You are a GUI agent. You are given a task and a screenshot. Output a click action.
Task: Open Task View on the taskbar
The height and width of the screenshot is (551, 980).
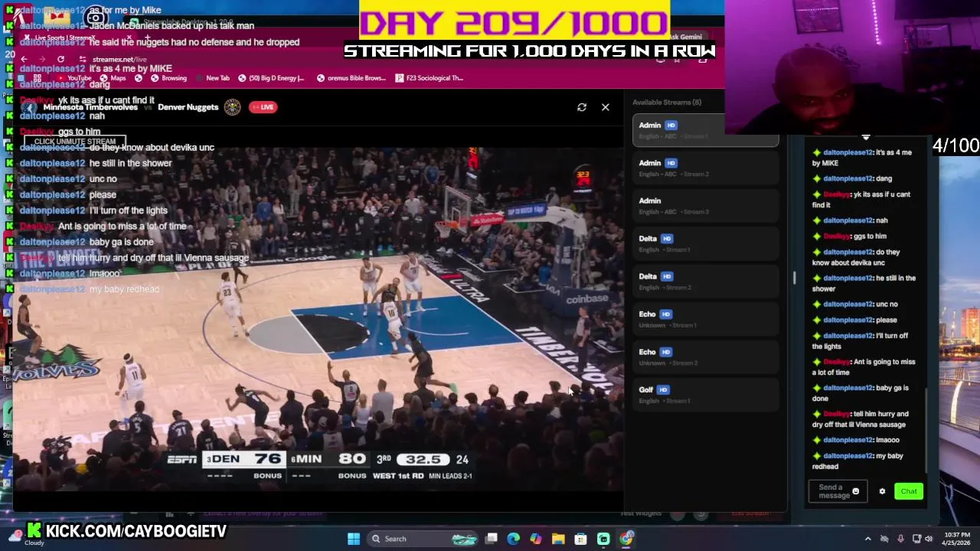(492, 539)
